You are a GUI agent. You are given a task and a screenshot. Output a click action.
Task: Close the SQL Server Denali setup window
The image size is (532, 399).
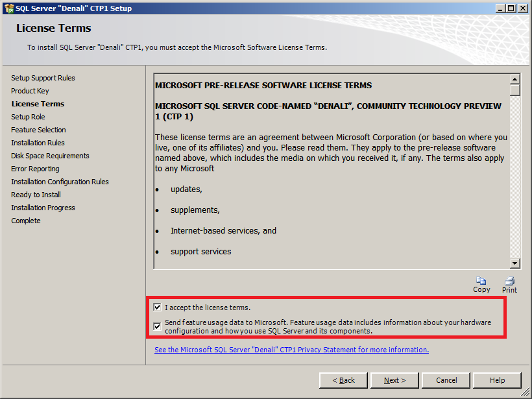[x=523, y=8]
